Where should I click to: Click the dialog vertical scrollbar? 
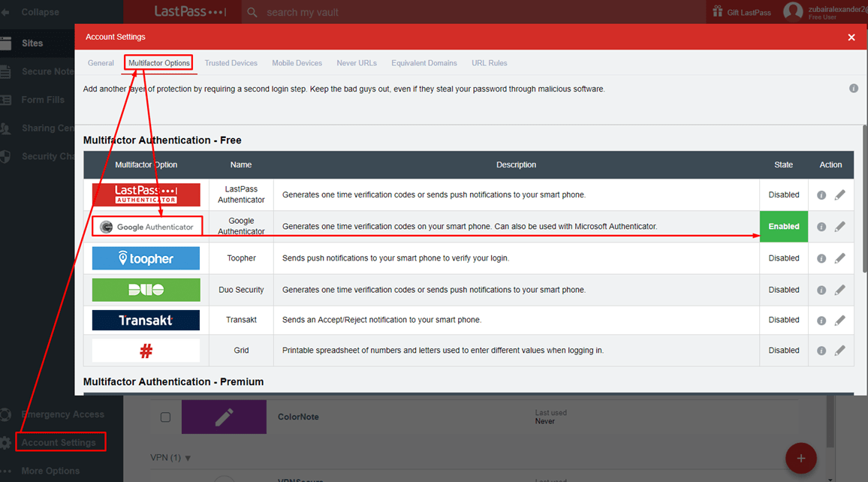pos(865,199)
